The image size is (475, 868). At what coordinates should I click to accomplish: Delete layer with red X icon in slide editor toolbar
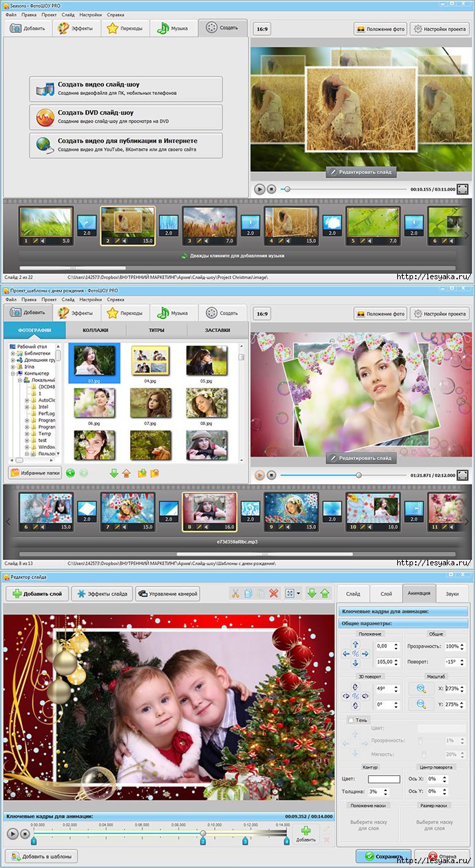pos(274,593)
